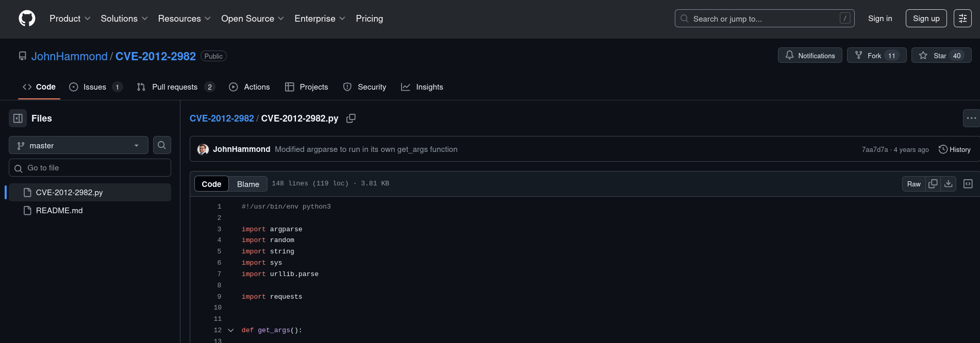The width and height of the screenshot is (980, 343).
Task: Select README.md in file tree
Action: click(59, 211)
